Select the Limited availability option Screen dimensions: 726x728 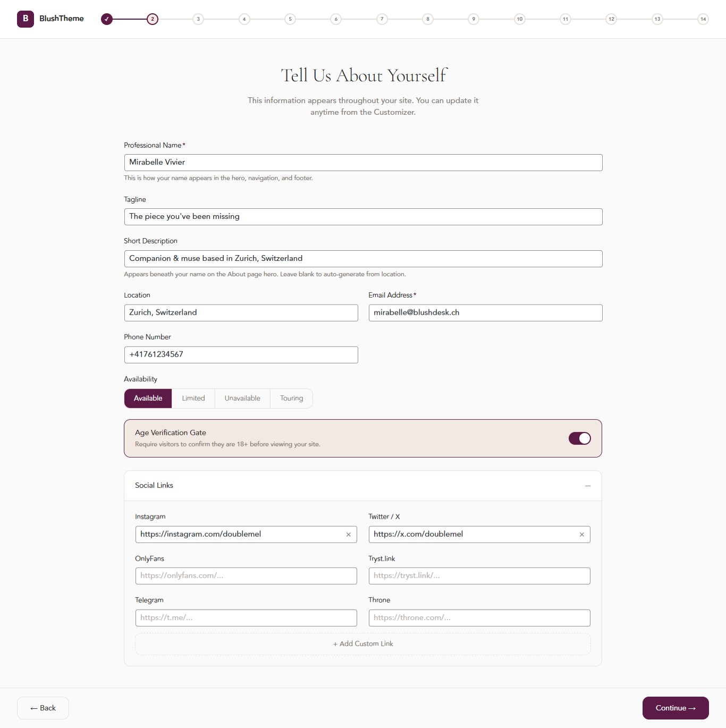pyautogui.click(x=193, y=398)
